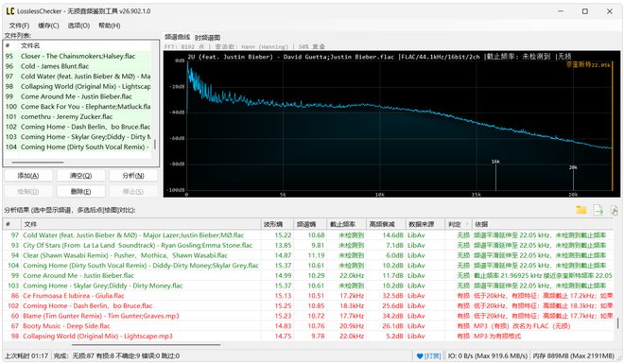Select file 103 Coming Home - Skylar Grey in list
Viewport: 624px width, 364px height.
pyautogui.click(x=78, y=137)
